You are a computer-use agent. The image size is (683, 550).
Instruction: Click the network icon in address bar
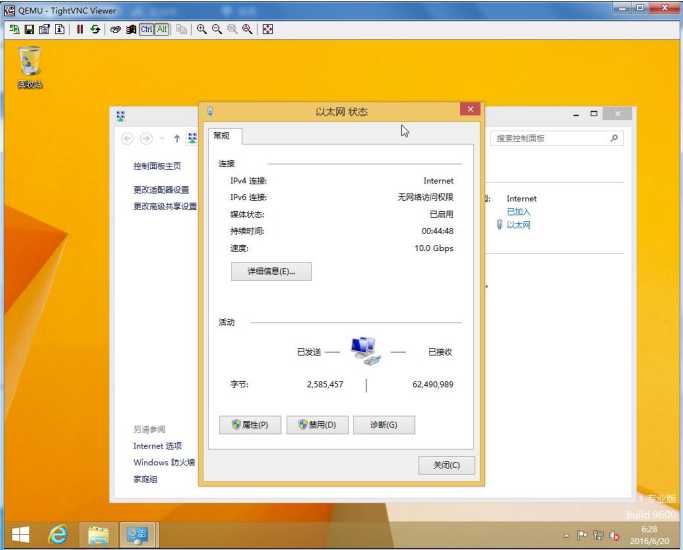pos(192,138)
